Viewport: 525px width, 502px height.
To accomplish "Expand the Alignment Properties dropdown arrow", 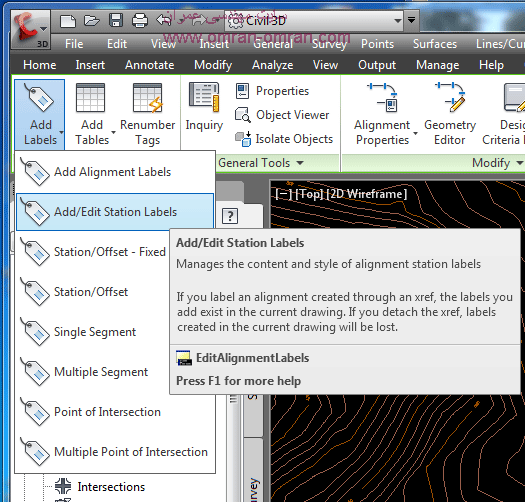I will [x=416, y=133].
